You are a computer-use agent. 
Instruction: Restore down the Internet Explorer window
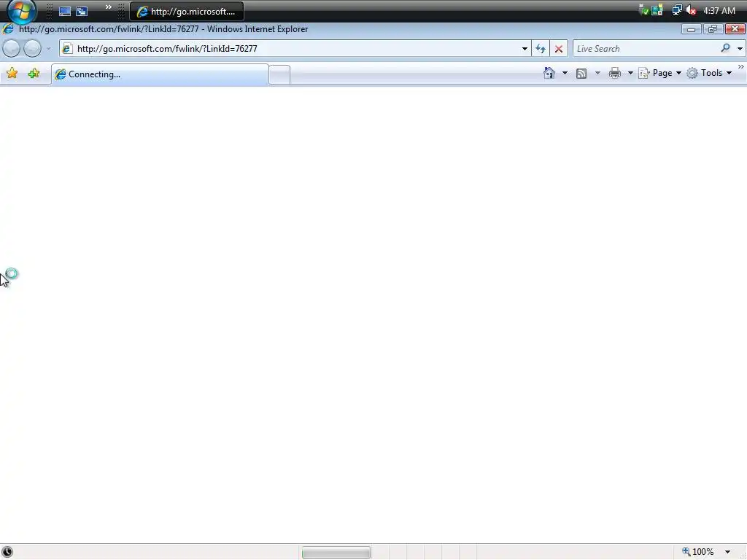click(712, 29)
